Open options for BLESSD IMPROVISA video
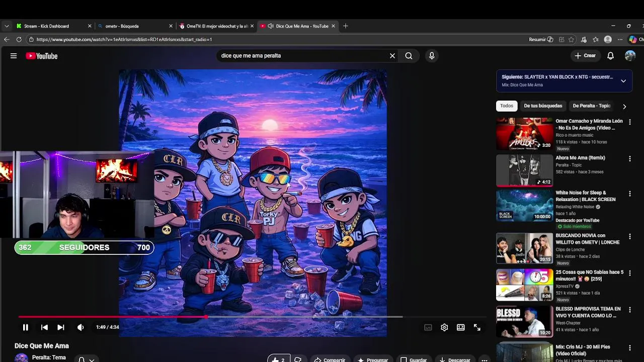 click(629, 310)
